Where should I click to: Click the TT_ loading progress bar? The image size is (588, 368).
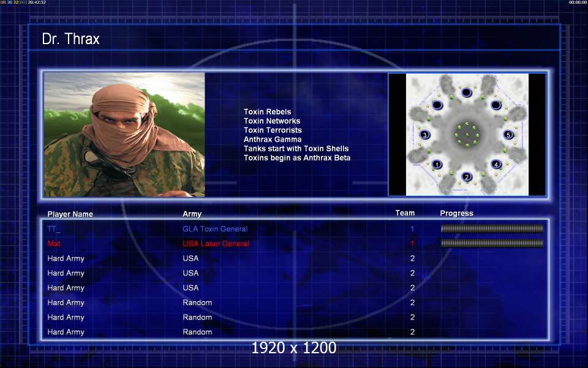pyautogui.click(x=492, y=229)
